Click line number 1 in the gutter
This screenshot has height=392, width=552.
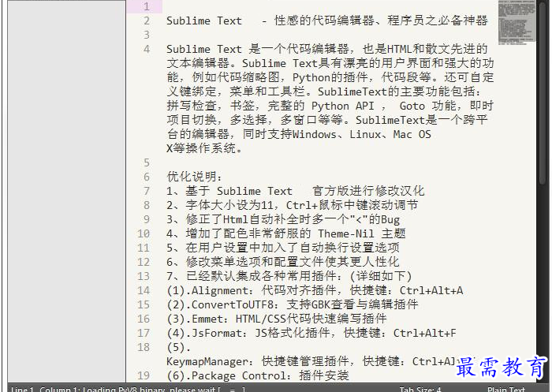click(147, 6)
